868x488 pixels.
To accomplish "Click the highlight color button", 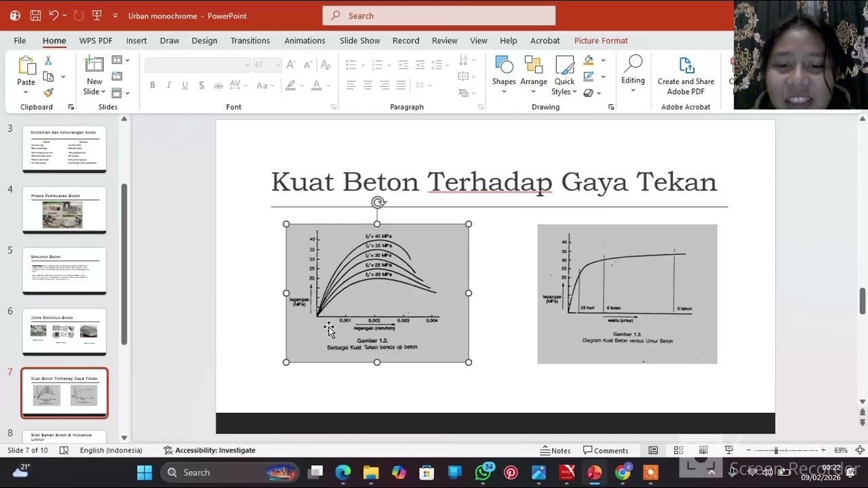I will [290, 85].
